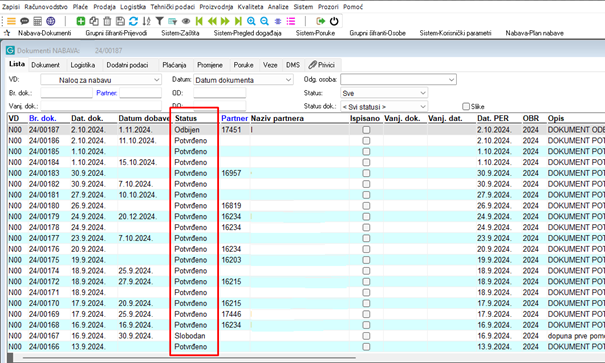Viewport: 605px width, 363px height.
Task: Click the horizontal scrollbar under the table
Action: (189, 358)
